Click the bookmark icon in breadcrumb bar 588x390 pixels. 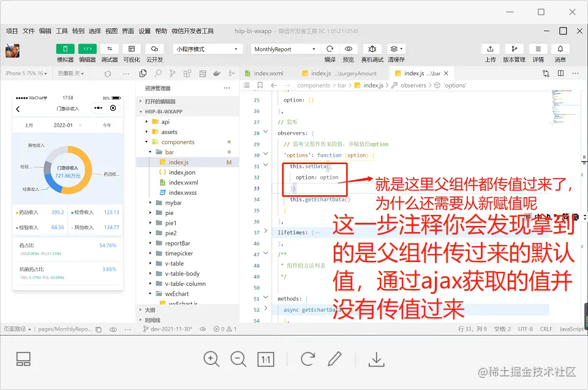[260, 85]
